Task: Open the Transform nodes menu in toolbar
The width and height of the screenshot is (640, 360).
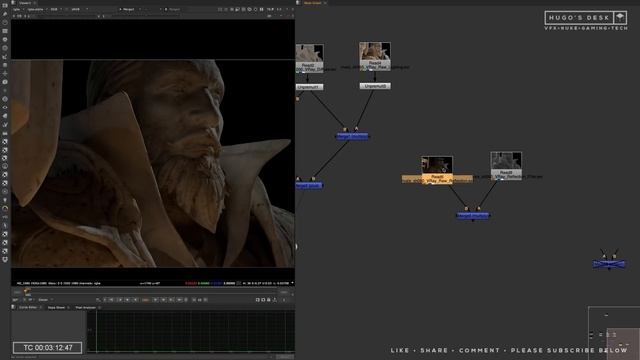Action: 5,73
